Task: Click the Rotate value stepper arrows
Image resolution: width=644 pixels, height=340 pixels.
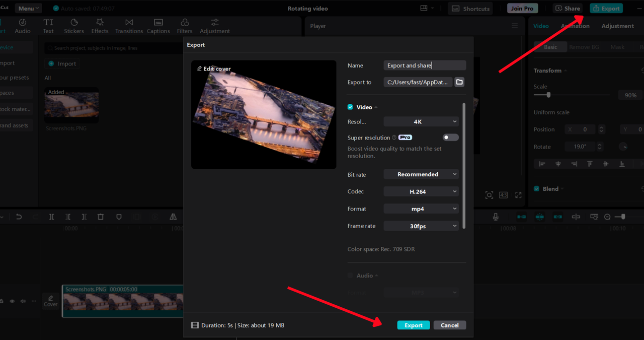Action: click(x=601, y=147)
